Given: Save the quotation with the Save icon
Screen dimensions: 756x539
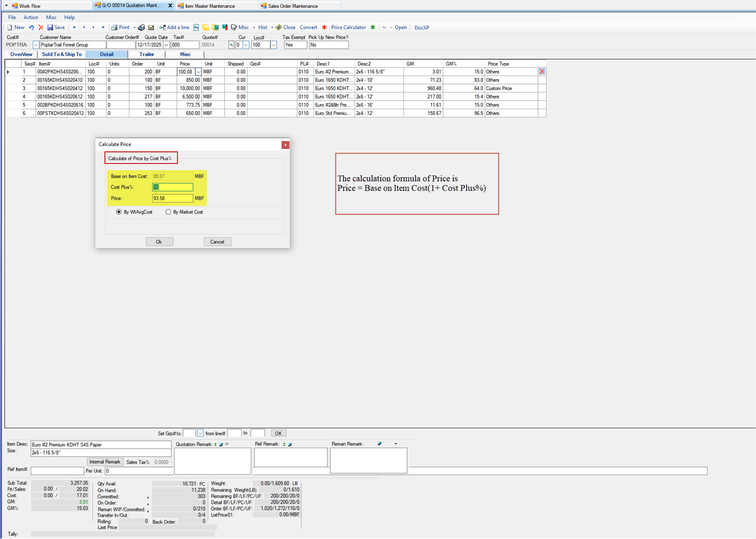Looking at the screenshot, I should tap(55, 27).
